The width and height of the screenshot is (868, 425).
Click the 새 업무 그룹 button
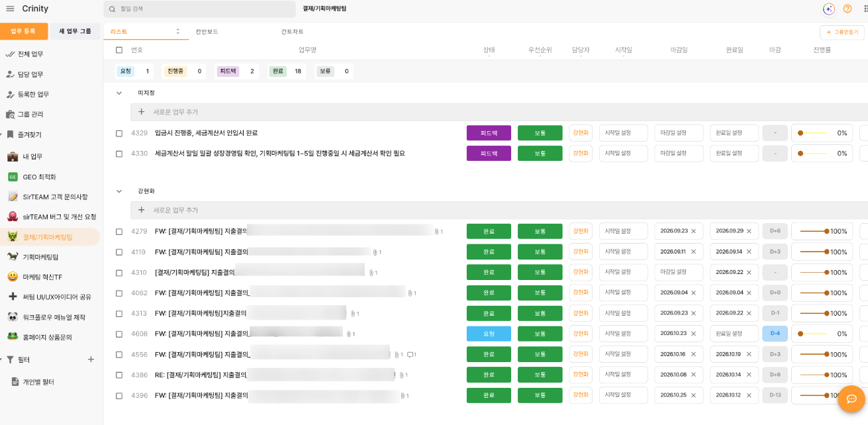(75, 31)
